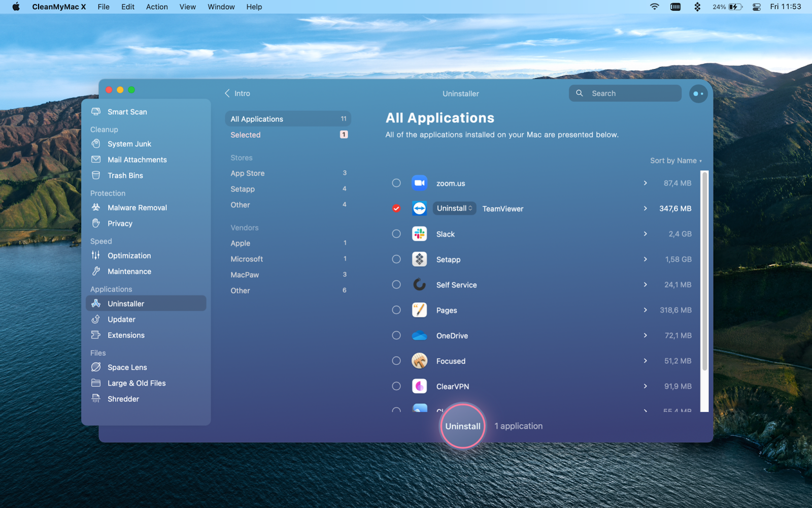Select the Setapp checkbox
The image size is (812, 508).
click(x=396, y=259)
